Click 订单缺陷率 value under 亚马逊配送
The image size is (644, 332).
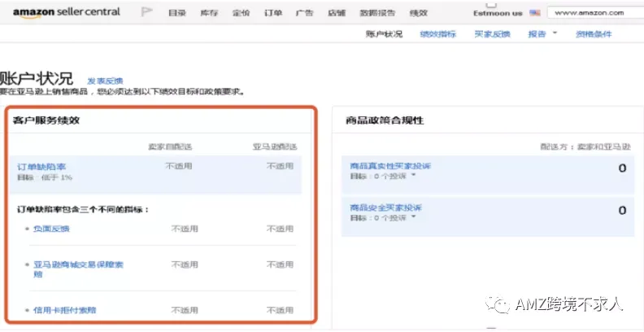(x=280, y=166)
